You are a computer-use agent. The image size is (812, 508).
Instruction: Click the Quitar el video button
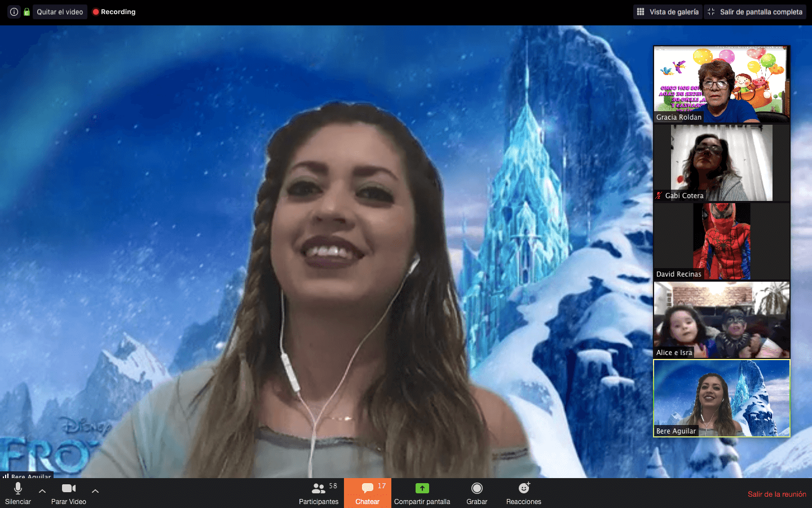(x=60, y=12)
